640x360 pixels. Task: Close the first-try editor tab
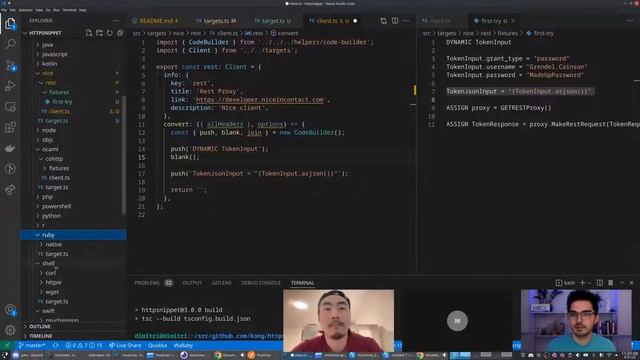[x=513, y=21]
